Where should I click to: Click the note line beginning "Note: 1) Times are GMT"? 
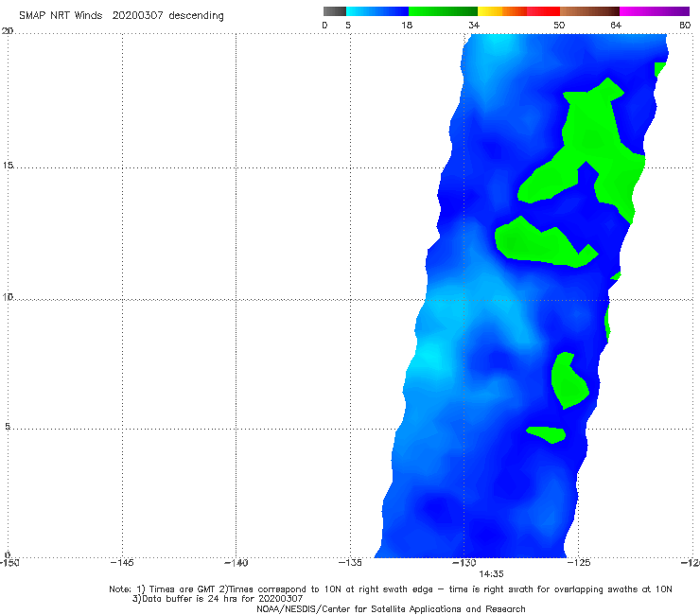[390, 589]
